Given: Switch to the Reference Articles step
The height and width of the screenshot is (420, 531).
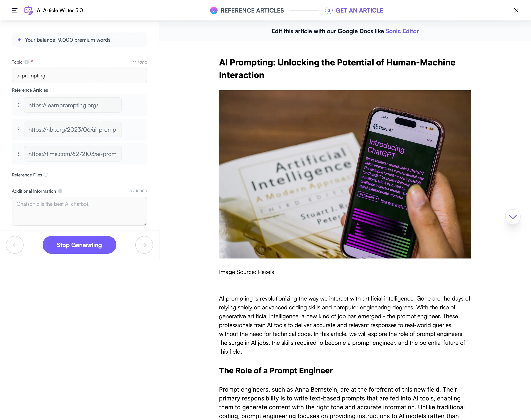Looking at the screenshot, I should (x=247, y=10).
